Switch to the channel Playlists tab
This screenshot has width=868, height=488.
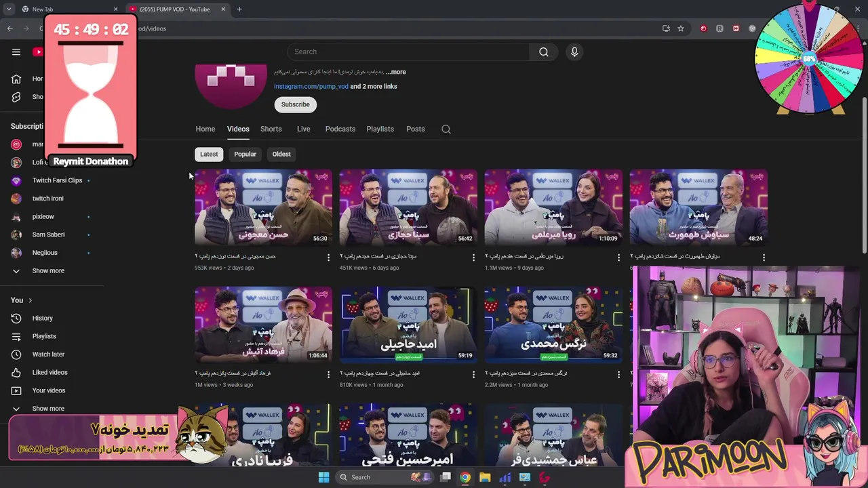[380, 129]
